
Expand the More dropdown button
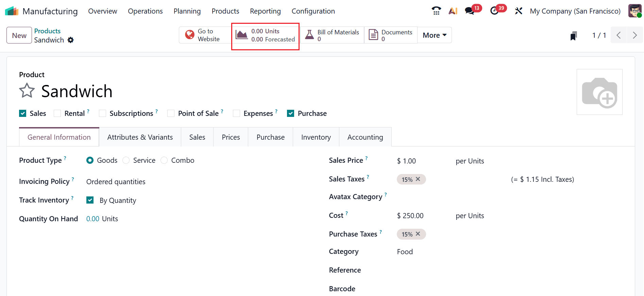point(434,35)
